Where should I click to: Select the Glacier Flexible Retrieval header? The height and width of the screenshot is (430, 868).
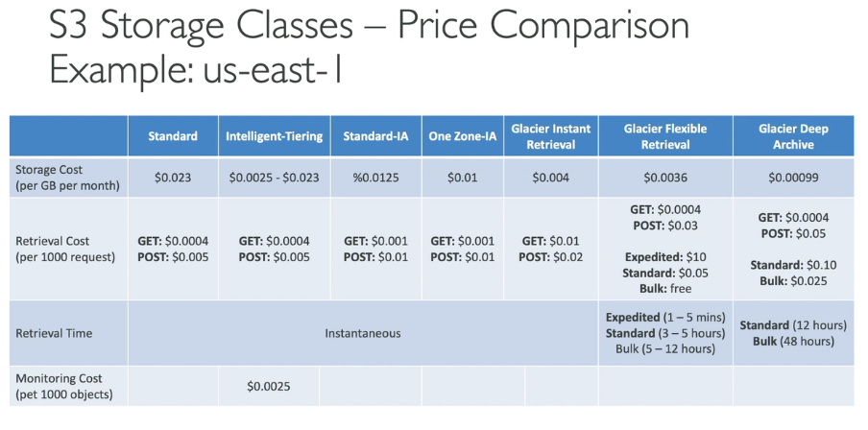pos(665,136)
